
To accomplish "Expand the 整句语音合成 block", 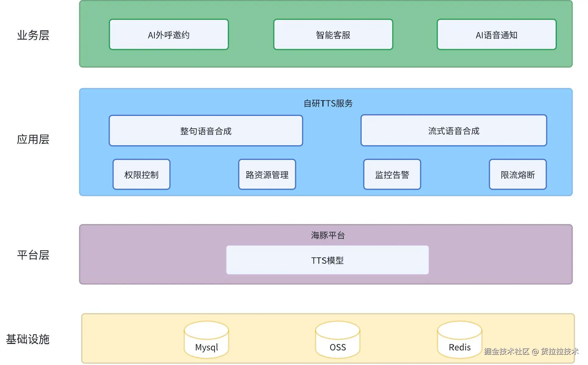I will 205,131.
